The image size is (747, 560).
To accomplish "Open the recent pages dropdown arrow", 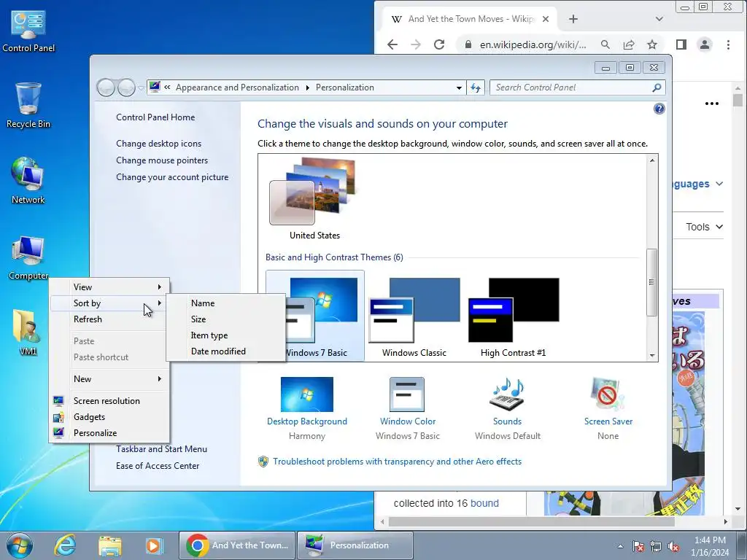I will 141,87.
